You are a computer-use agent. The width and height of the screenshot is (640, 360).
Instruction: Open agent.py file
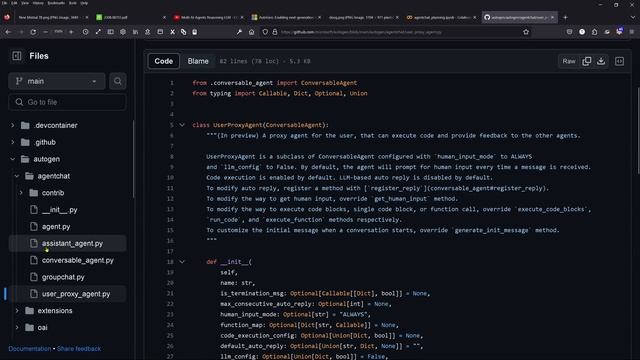coord(56,227)
